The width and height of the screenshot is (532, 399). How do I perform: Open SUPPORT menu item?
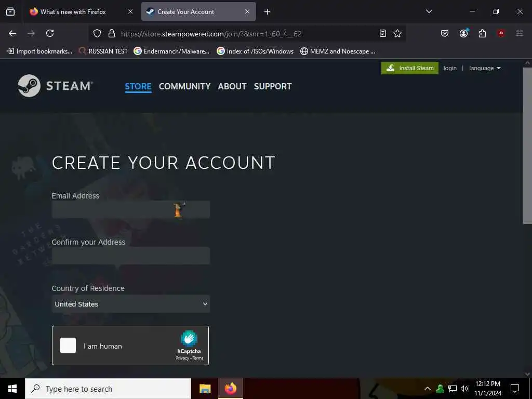pos(273,87)
